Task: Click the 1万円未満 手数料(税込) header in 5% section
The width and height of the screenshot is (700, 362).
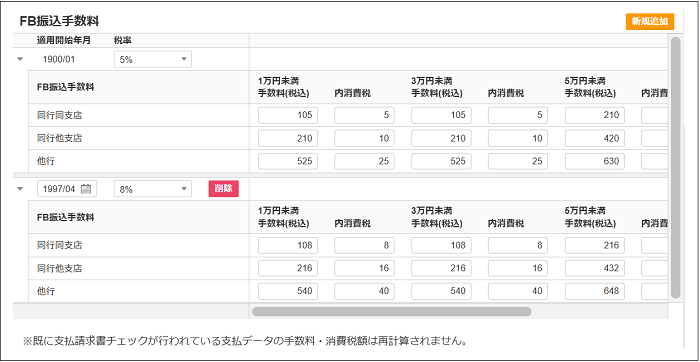Action: (283, 87)
